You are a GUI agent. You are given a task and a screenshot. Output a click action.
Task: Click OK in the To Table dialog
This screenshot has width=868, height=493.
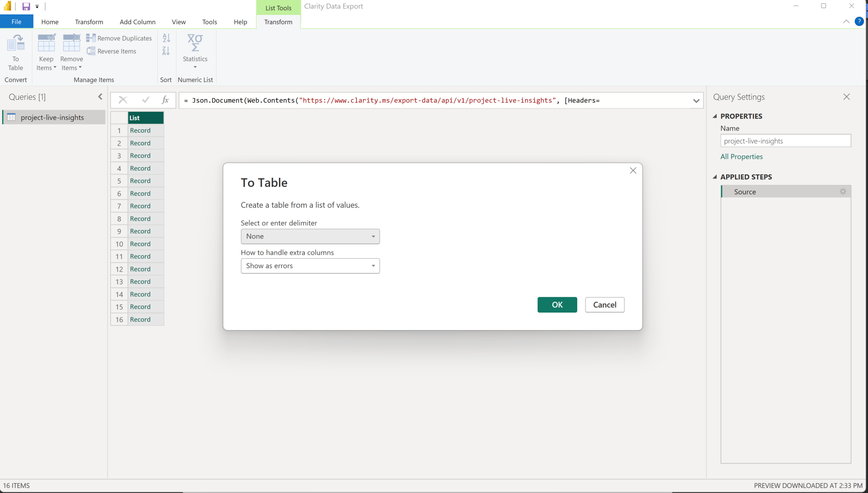click(556, 305)
